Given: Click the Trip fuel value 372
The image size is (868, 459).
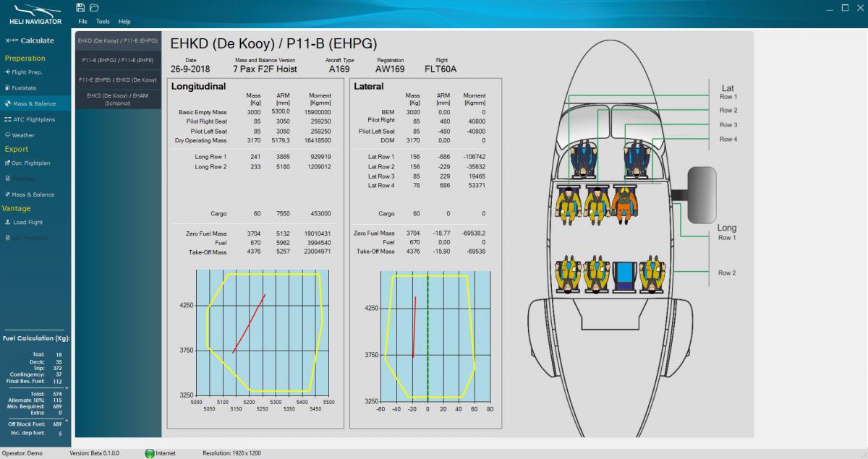Looking at the screenshot, I should click(x=58, y=368).
